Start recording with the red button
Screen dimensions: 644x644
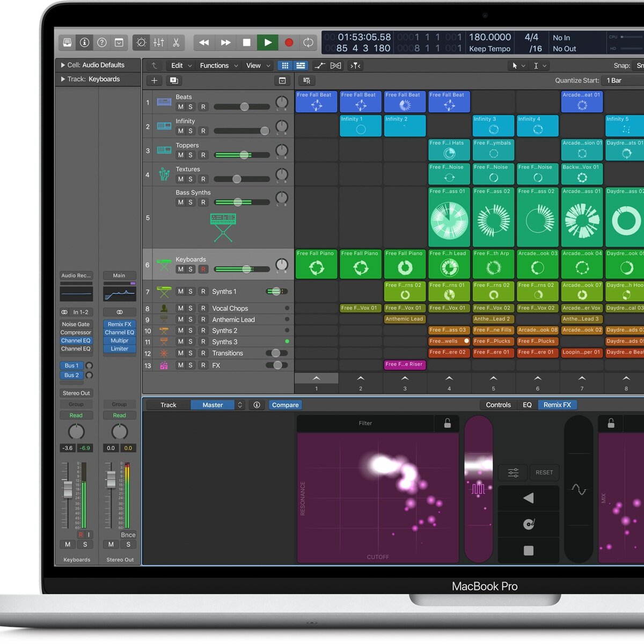[289, 42]
